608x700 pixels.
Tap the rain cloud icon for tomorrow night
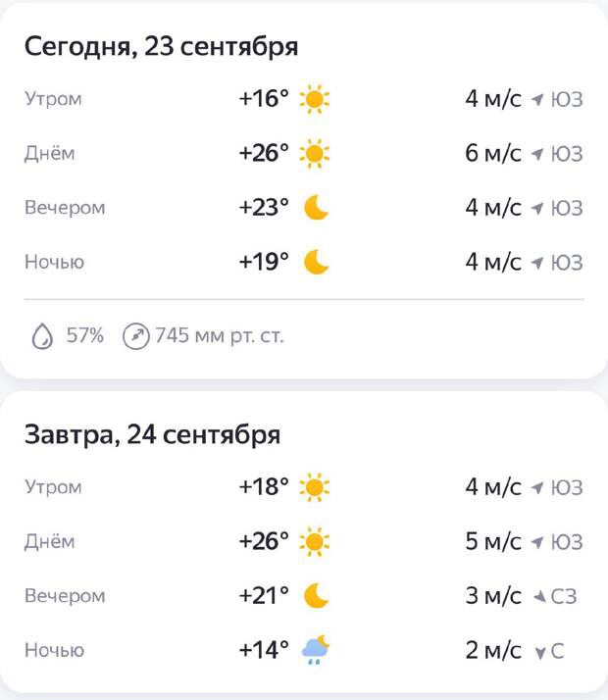tap(316, 650)
